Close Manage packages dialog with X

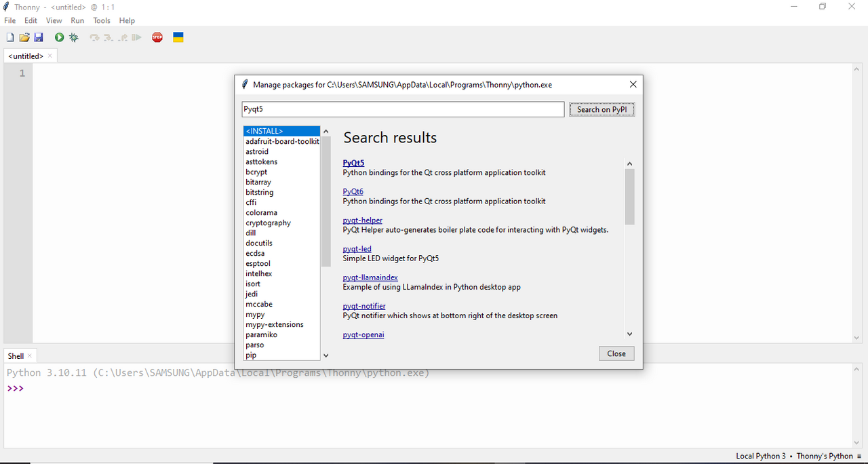(633, 85)
